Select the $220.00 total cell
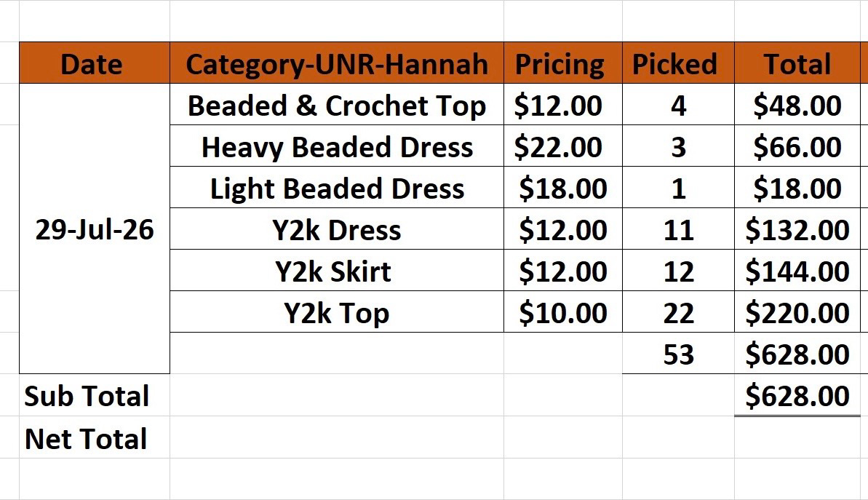 pyautogui.click(x=797, y=312)
